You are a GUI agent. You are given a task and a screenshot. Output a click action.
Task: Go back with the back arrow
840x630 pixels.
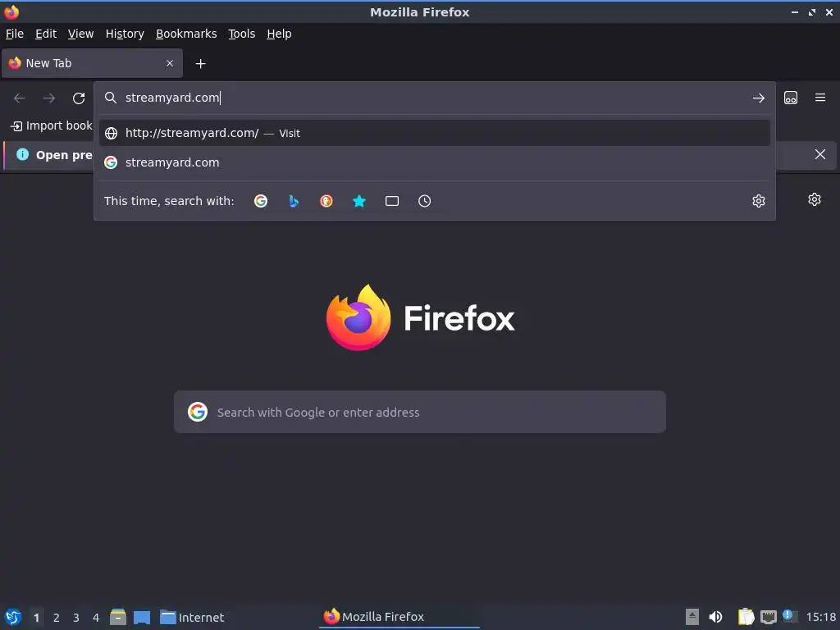coord(20,98)
